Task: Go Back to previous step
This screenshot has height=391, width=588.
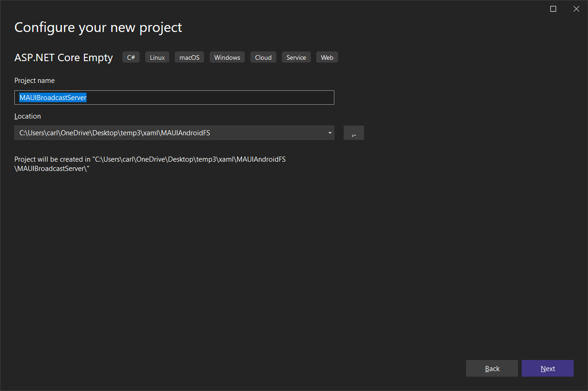Action: tap(492, 368)
